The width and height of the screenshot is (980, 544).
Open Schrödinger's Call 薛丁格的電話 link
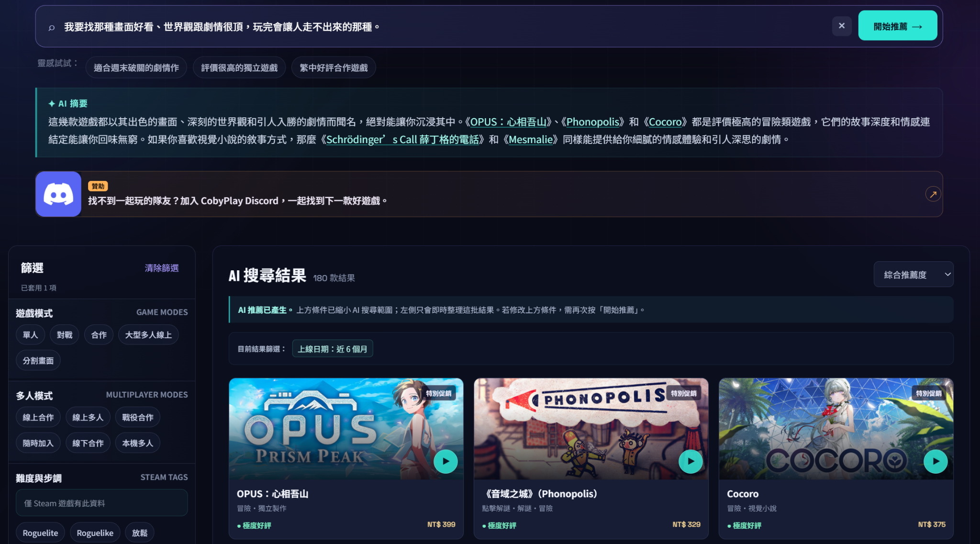402,140
